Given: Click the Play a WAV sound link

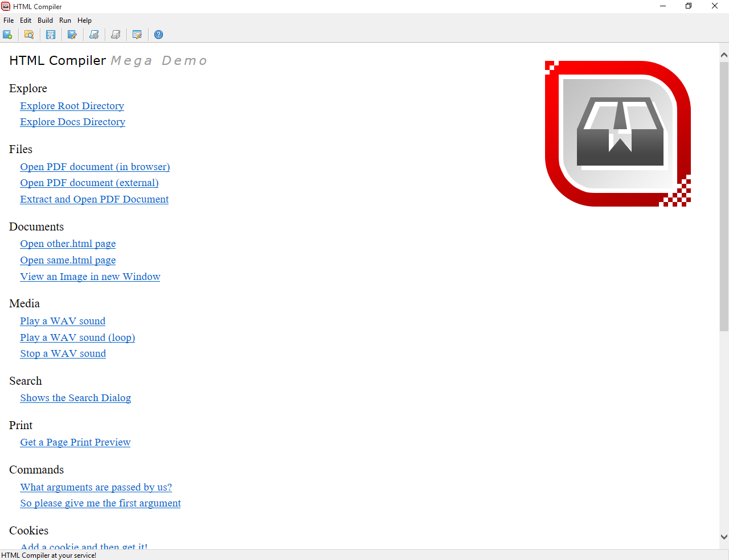Looking at the screenshot, I should tap(63, 321).
